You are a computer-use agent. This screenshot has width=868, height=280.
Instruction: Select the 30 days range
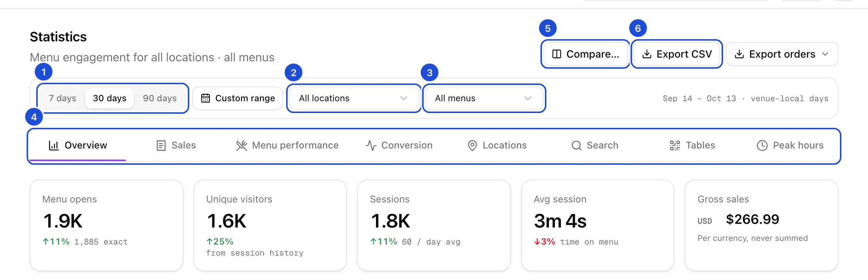click(x=109, y=98)
